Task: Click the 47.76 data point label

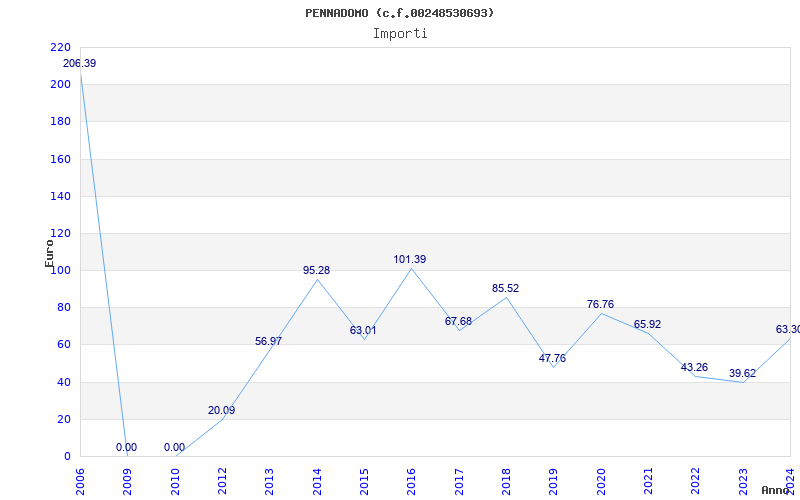Action: pos(553,358)
